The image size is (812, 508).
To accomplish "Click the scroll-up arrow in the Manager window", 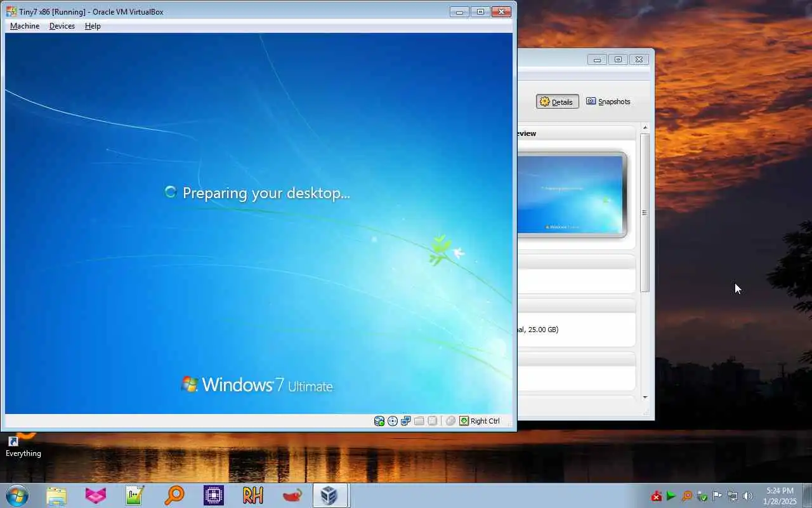I will [x=645, y=128].
